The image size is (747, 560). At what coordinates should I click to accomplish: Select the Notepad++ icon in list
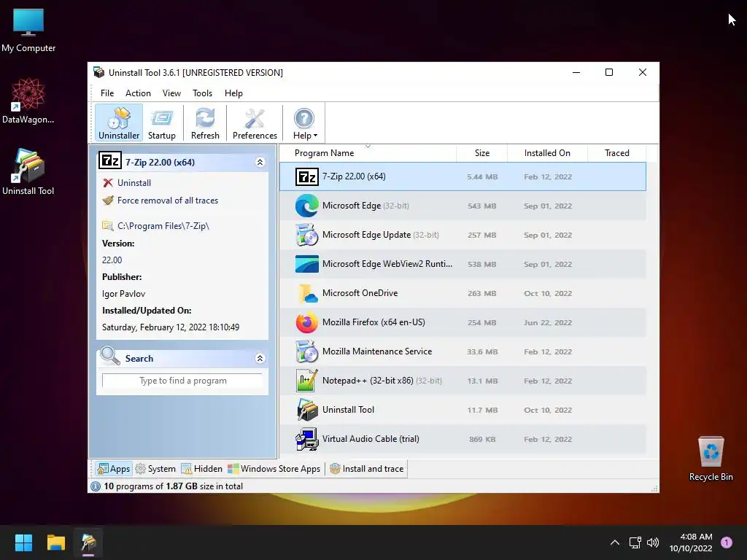click(x=307, y=381)
